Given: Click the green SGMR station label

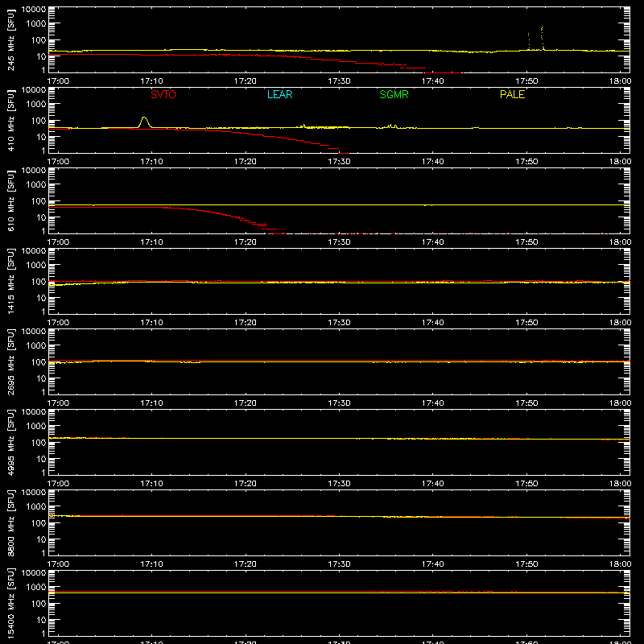Looking at the screenshot, I should click(x=394, y=94).
